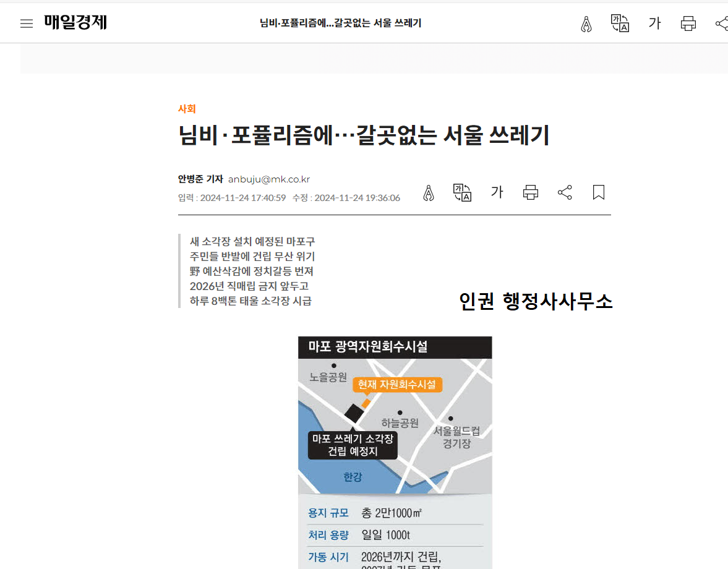The height and width of the screenshot is (569, 728).
Task: Open translate icon beside article byline
Action: (463, 192)
